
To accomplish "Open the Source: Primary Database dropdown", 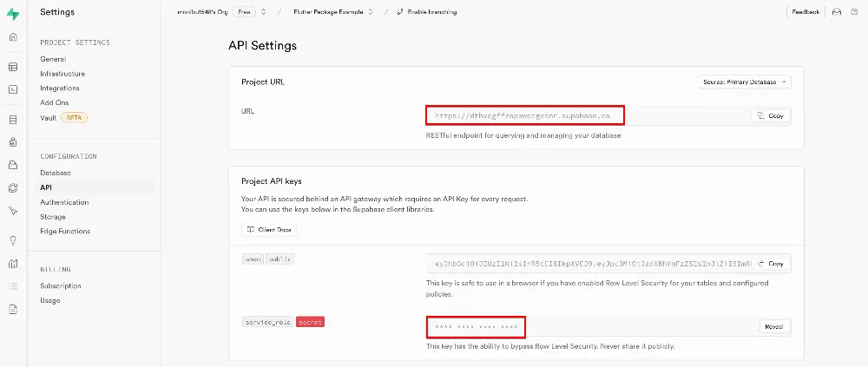I will (744, 82).
